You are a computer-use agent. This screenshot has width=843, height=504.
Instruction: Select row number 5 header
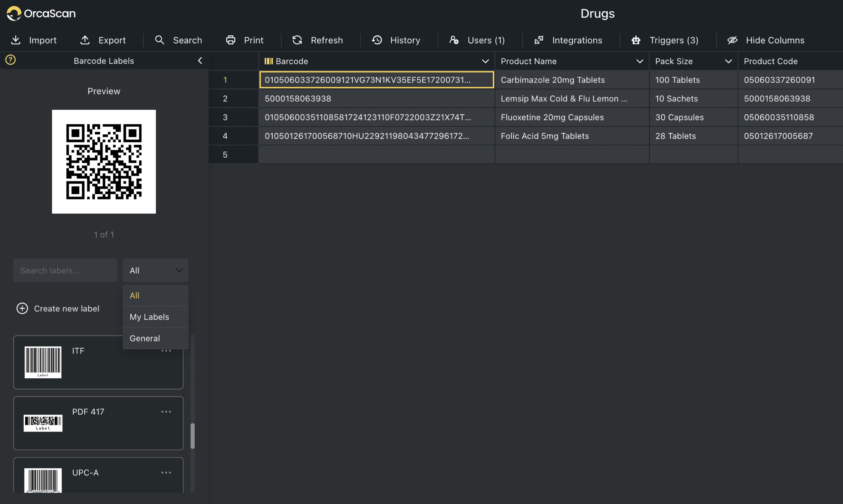coord(233,154)
